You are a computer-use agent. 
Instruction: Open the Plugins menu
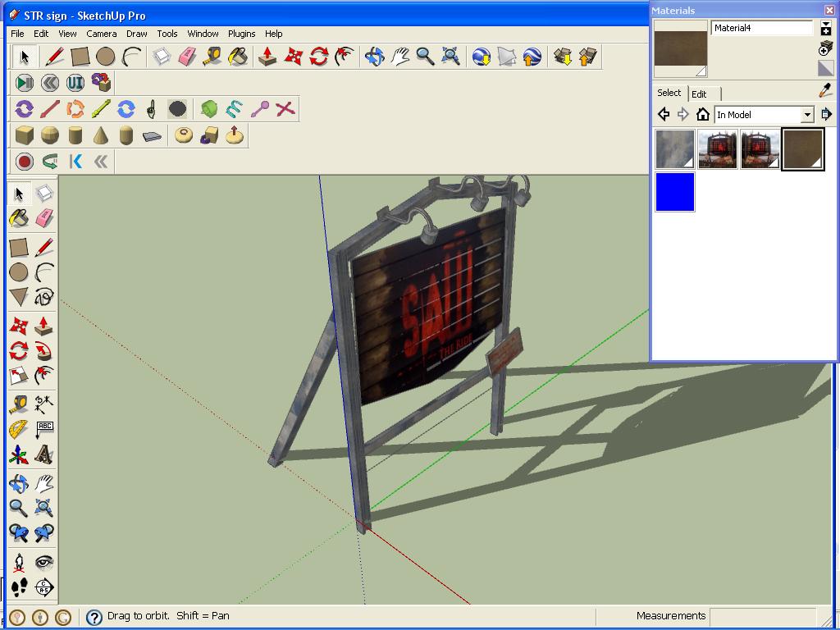[242, 33]
